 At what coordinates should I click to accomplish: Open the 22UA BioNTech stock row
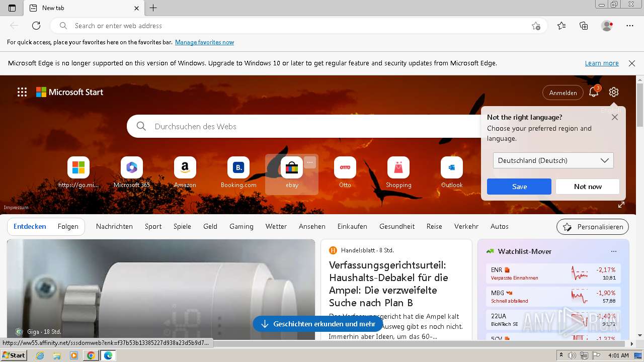click(553, 320)
